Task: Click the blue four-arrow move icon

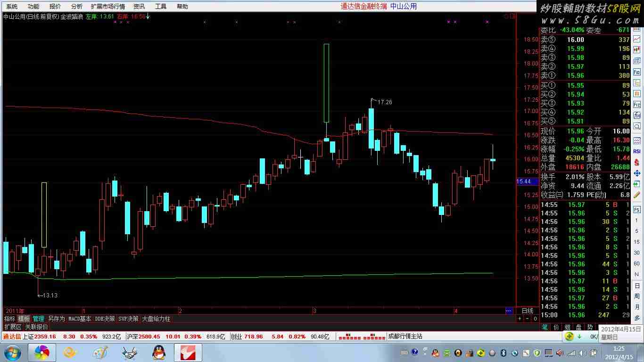Action: 637,173
